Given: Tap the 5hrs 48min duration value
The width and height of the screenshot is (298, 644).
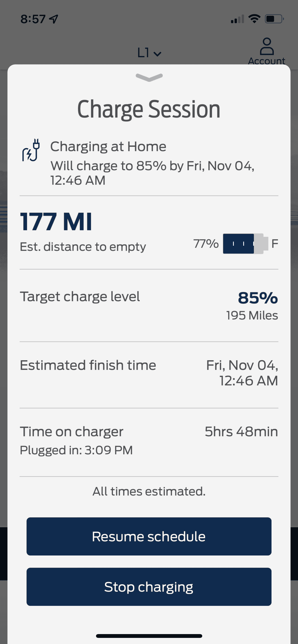Looking at the screenshot, I should pos(241,432).
